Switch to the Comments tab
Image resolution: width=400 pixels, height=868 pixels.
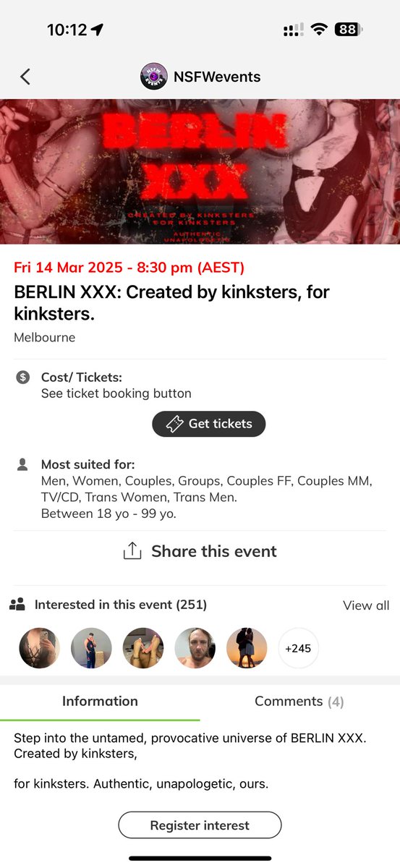pyautogui.click(x=299, y=701)
